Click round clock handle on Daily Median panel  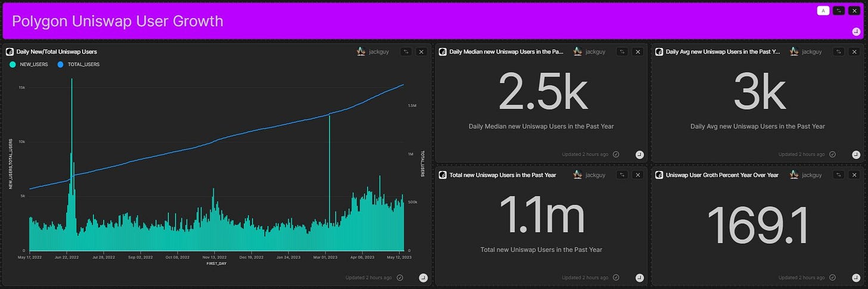[x=639, y=154]
